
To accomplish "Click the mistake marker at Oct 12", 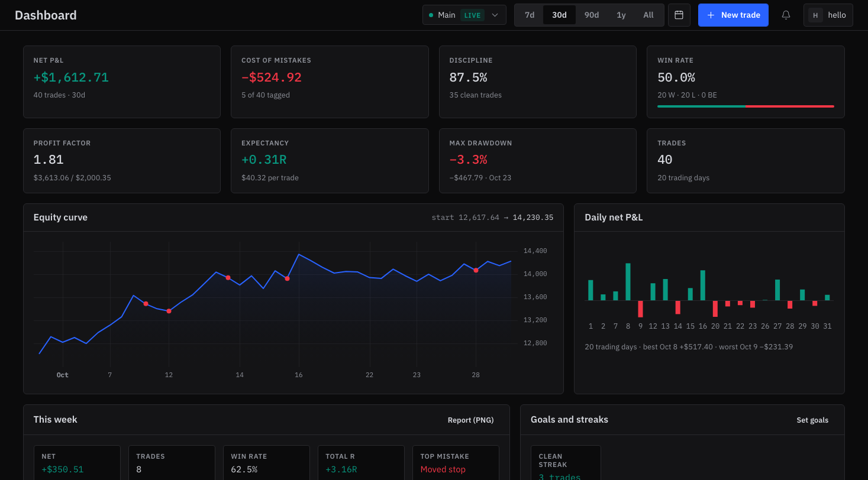I will tap(169, 311).
